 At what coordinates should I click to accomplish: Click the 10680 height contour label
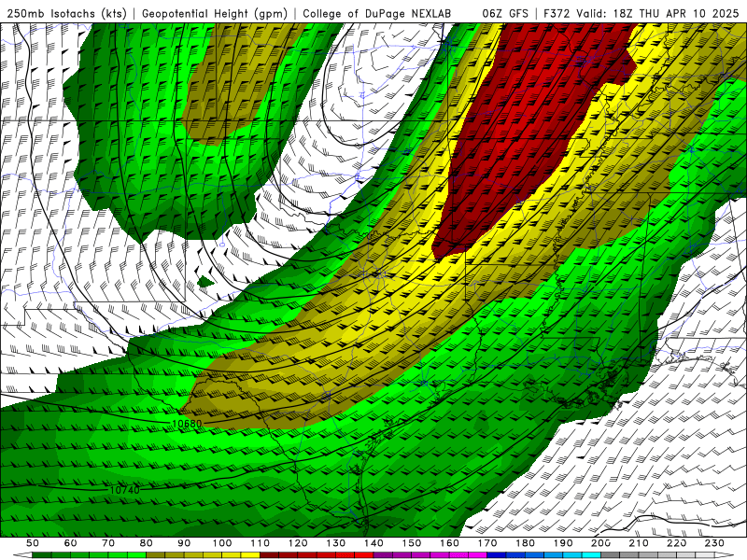(x=187, y=424)
